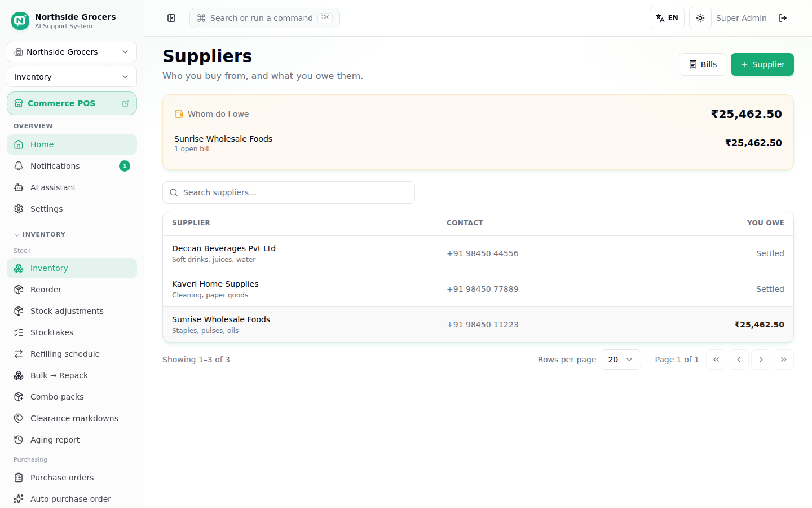Open the Northside Grocers store dropdown

point(72,52)
